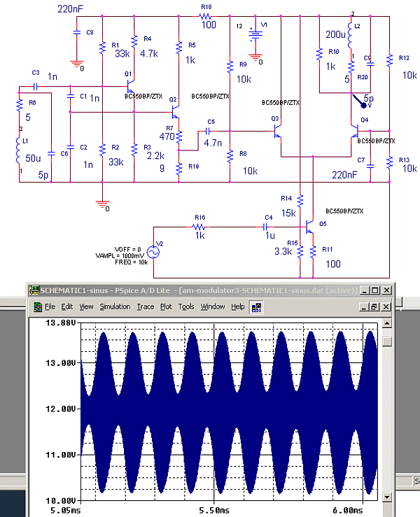
Task: Click the '4.7k' value of R4
Action: pyautogui.click(x=149, y=53)
